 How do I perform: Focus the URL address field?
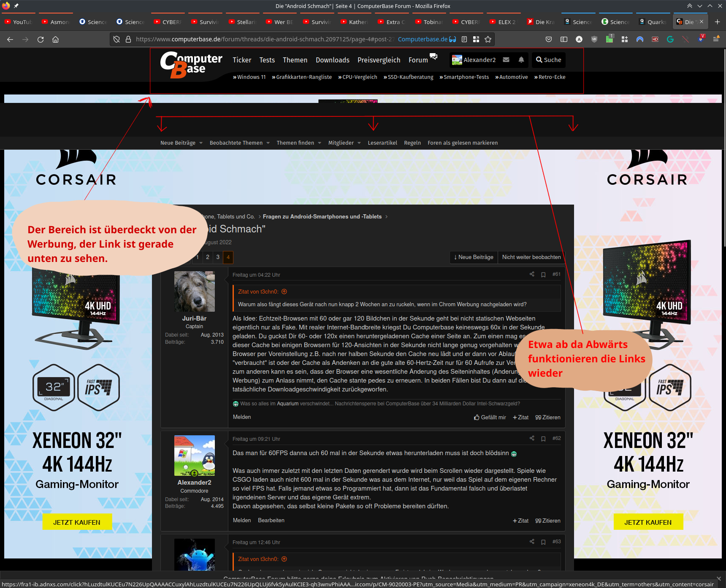(x=265, y=39)
